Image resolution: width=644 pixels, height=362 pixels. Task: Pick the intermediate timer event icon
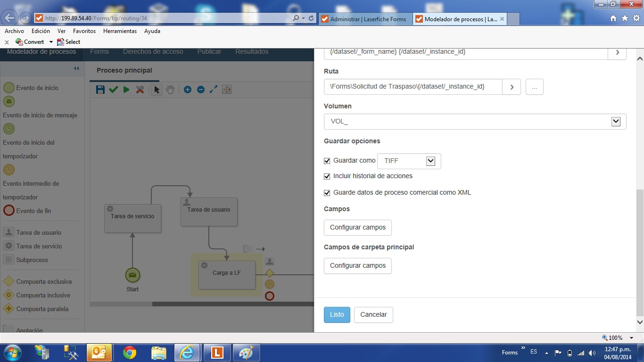coord(9,170)
